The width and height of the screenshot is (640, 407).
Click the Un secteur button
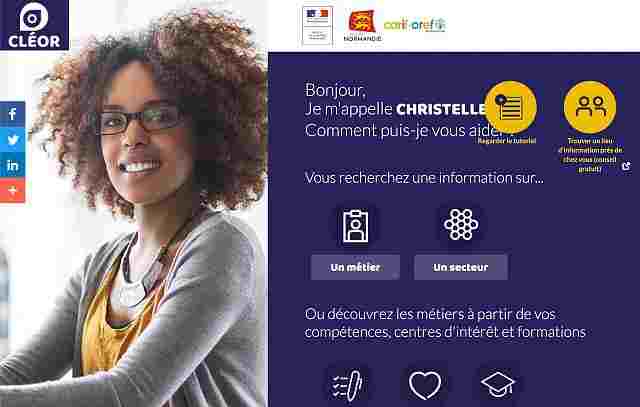pyautogui.click(x=461, y=267)
